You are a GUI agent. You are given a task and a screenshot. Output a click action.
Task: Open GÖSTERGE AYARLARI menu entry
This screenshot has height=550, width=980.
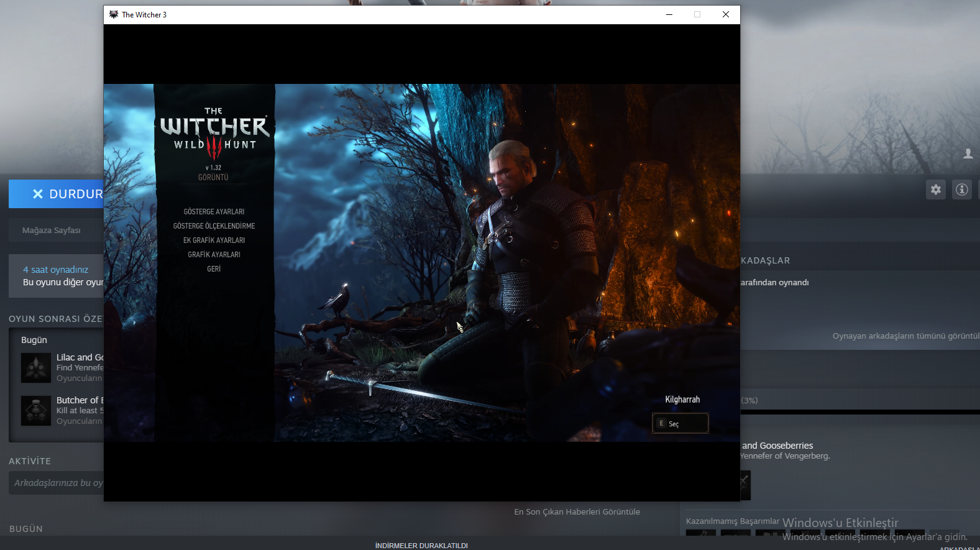click(x=214, y=212)
